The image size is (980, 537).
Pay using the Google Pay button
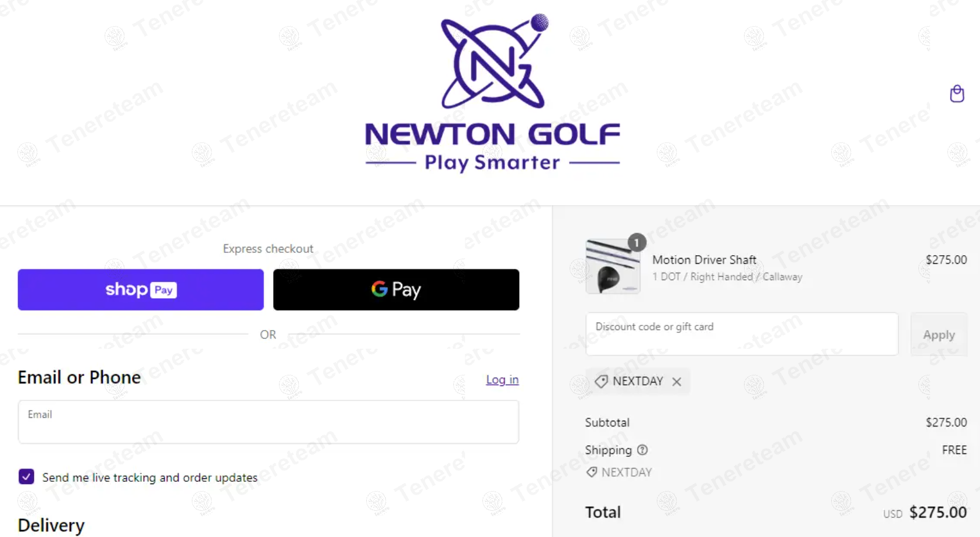tap(396, 289)
